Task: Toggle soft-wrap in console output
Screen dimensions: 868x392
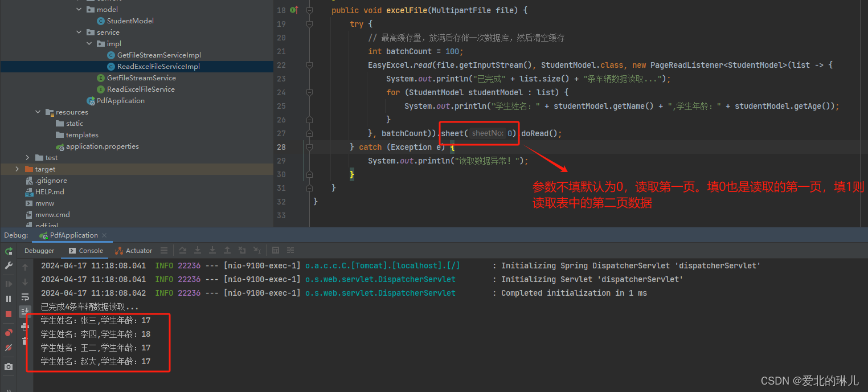Action: 25,297
